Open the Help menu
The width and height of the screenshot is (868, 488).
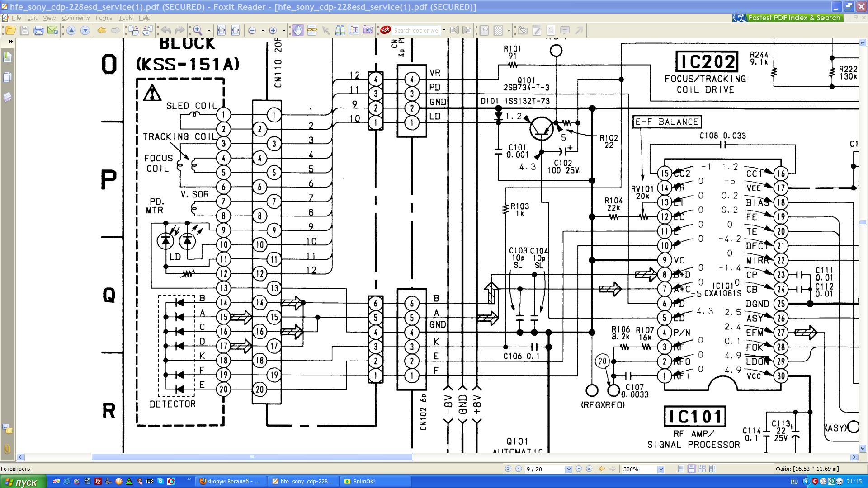(145, 18)
